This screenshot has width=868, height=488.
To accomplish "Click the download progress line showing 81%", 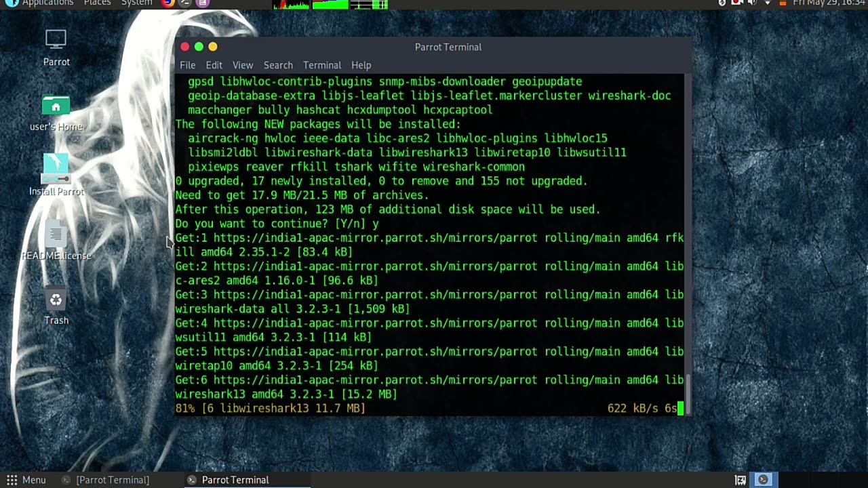I will (x=270, y=408).
